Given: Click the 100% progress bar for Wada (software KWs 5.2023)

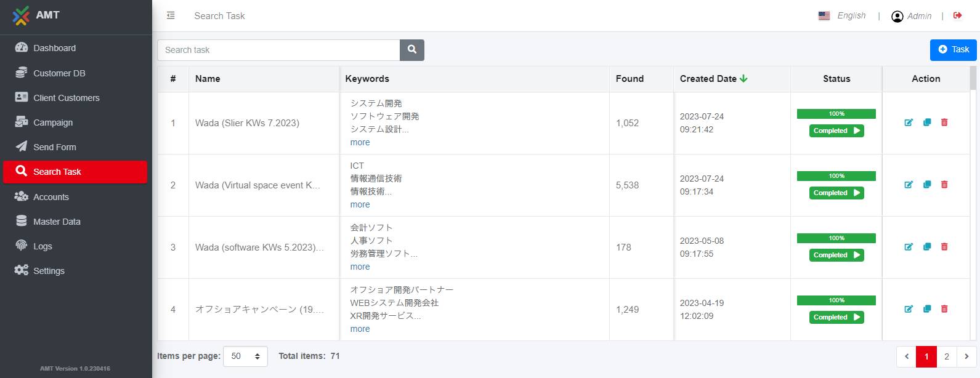Looking at the screenshot, I should 836,238.
